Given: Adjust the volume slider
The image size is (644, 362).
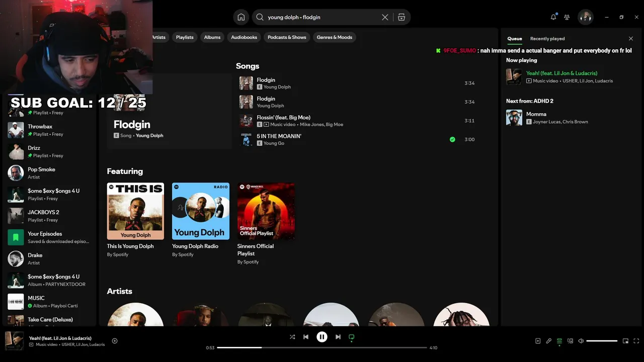Looking at the screenshot, I should pyautogui.click(x=602, y=341).
